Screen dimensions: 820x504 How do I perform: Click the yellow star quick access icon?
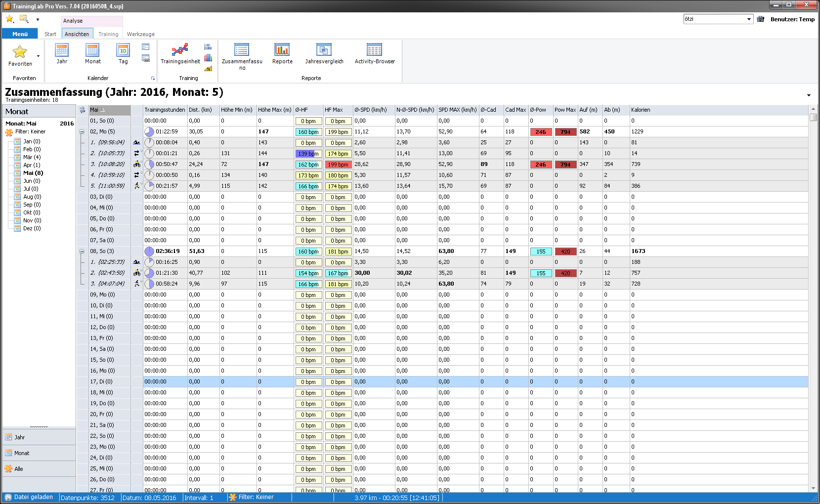[x=9, y=19]
